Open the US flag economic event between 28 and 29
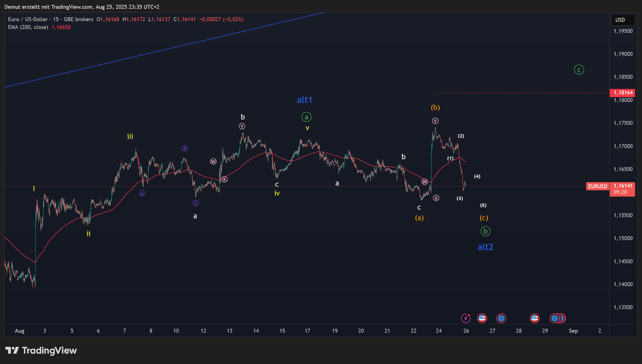 click(x=534, y=318)
